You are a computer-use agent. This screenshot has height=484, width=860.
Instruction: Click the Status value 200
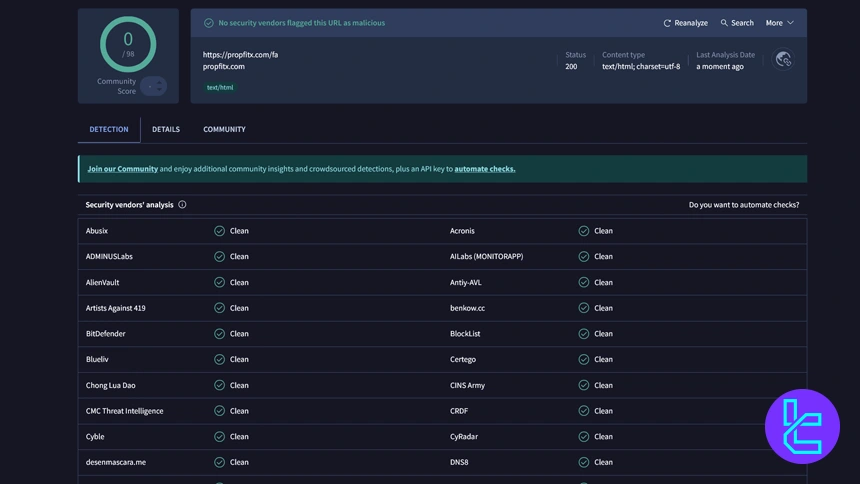[x=571, y=66]
